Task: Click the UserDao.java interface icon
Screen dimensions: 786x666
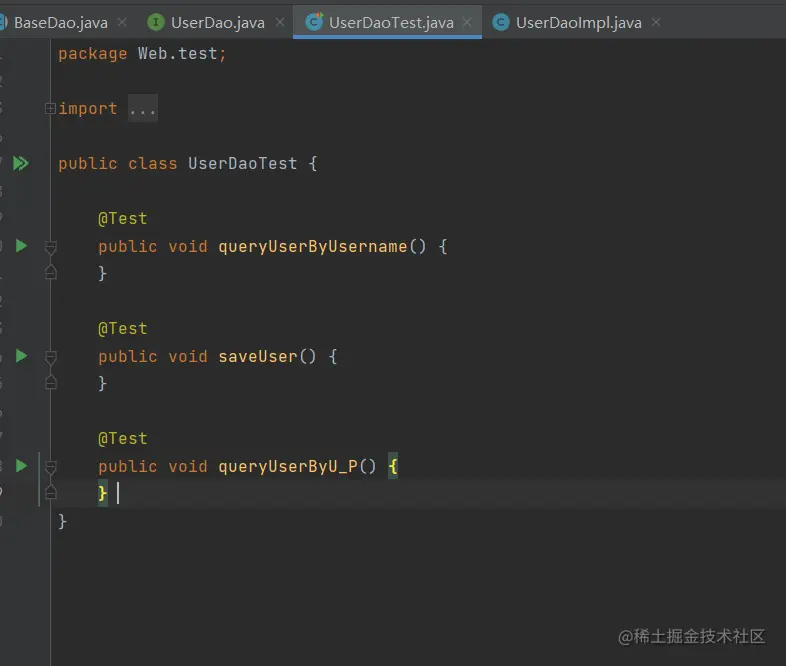Action: (x=156, y=22)
